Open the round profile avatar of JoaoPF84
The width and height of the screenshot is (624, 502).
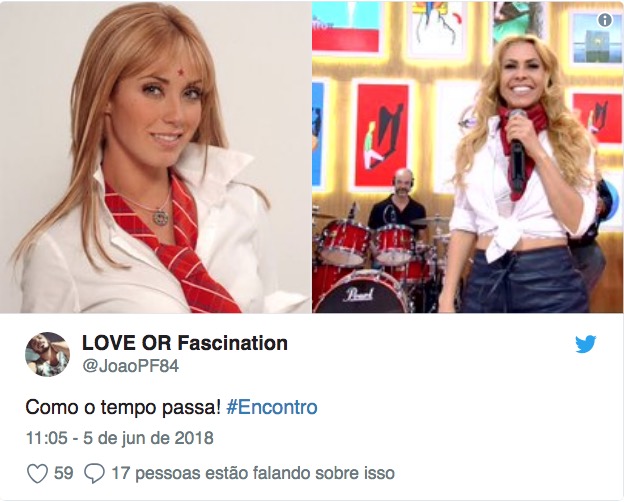[47, 354]
